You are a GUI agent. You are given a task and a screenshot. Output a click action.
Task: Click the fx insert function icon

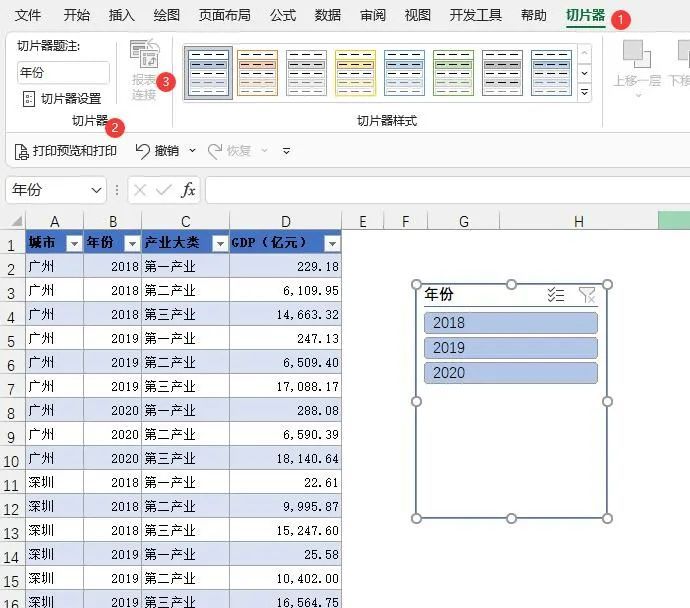coord(188,190)
